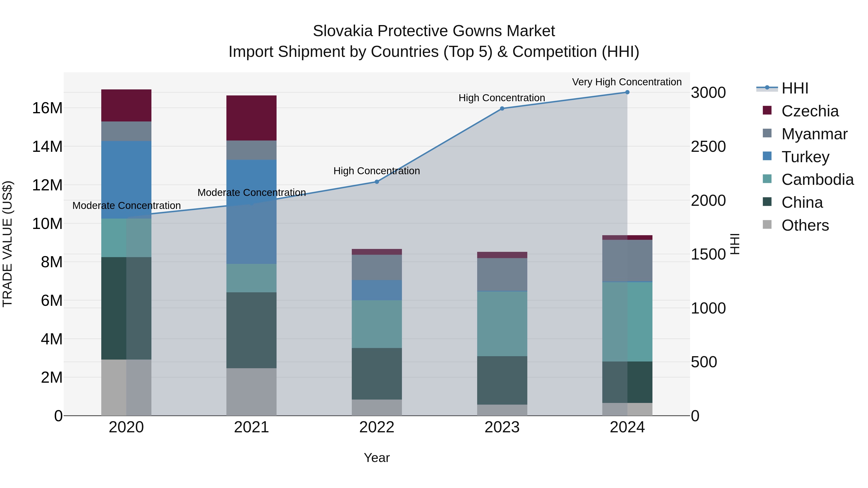Click the 2023 China bar segment

tap(502, 381)
